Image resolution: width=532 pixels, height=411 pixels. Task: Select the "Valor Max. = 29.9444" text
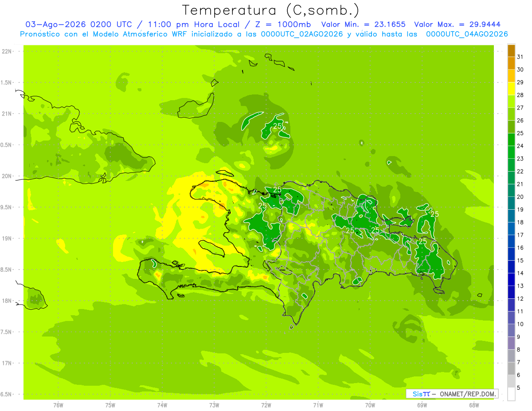coord(457,25)
